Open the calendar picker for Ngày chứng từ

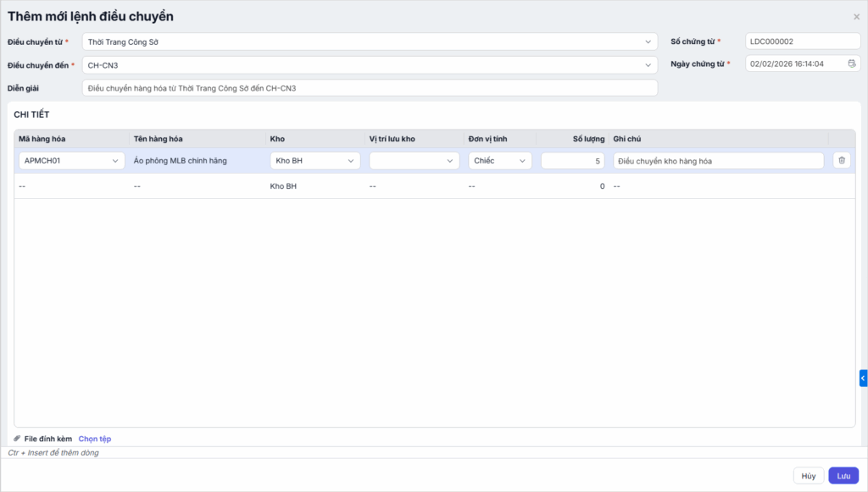852,64
